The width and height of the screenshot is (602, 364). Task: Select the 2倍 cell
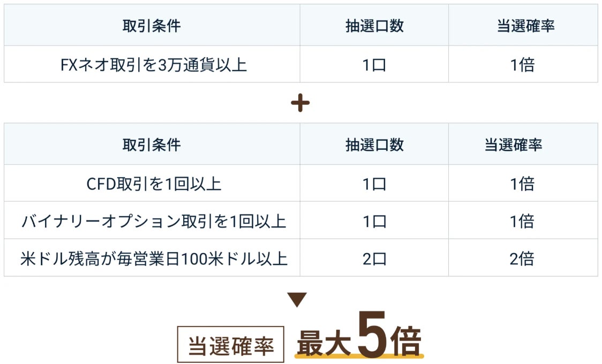(522, 259)
